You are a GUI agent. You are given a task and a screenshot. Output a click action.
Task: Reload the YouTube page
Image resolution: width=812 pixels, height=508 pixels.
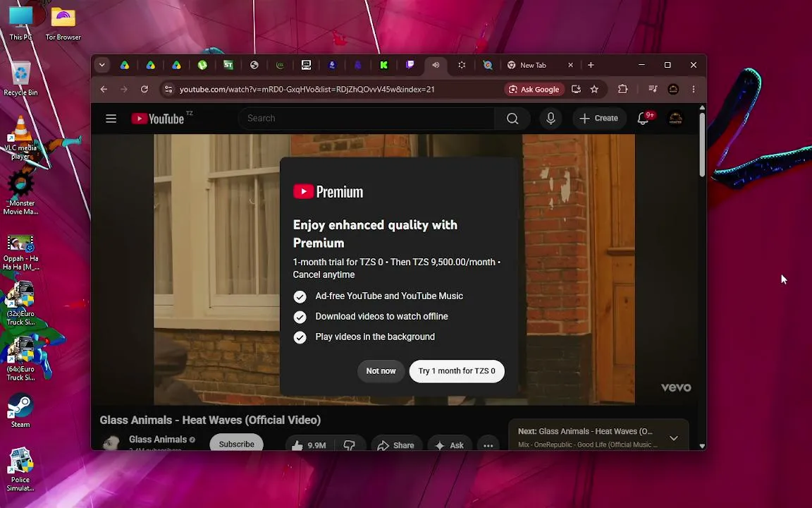pyautogui.click(x=144, y=89)
